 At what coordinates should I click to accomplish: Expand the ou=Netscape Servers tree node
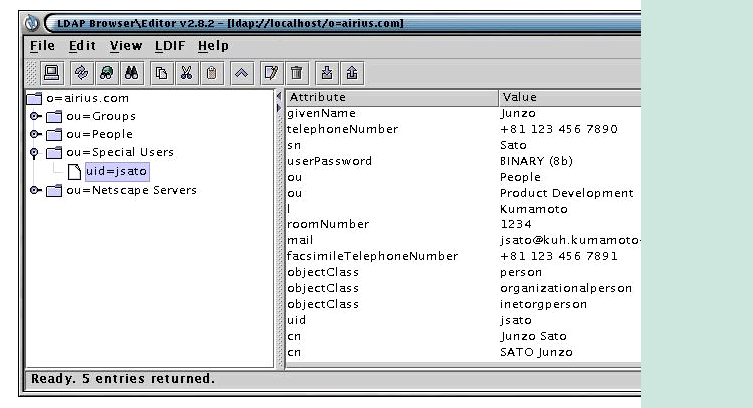pos(35,191)
